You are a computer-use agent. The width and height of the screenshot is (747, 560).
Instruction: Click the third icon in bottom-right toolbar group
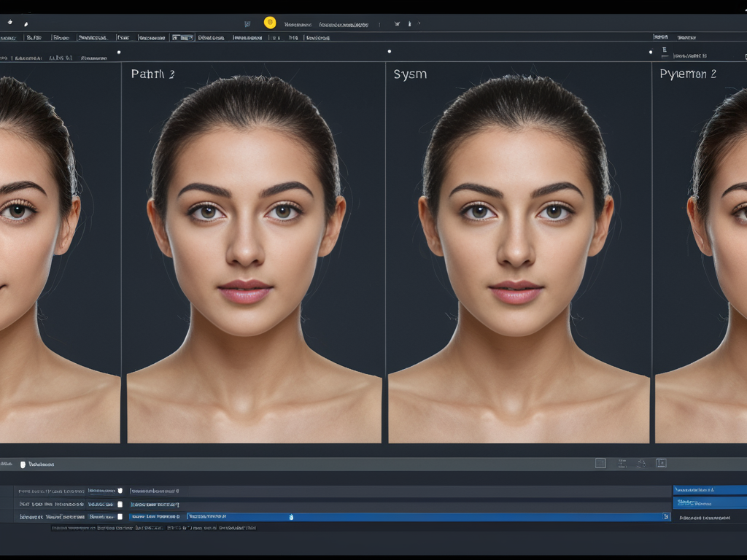click(x=641, y=463)
